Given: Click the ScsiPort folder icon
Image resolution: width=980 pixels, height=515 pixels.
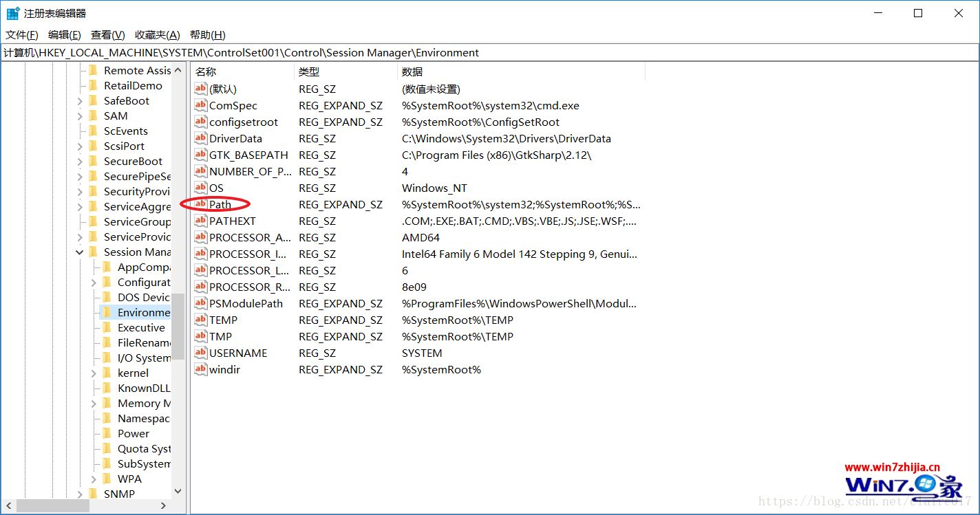Looking at the screenshot, I should (93, 146).
